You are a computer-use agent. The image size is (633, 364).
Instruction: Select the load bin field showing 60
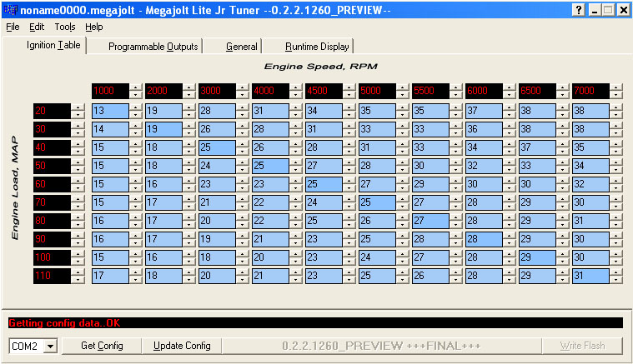pyautogui.click(x=52, y=184)
